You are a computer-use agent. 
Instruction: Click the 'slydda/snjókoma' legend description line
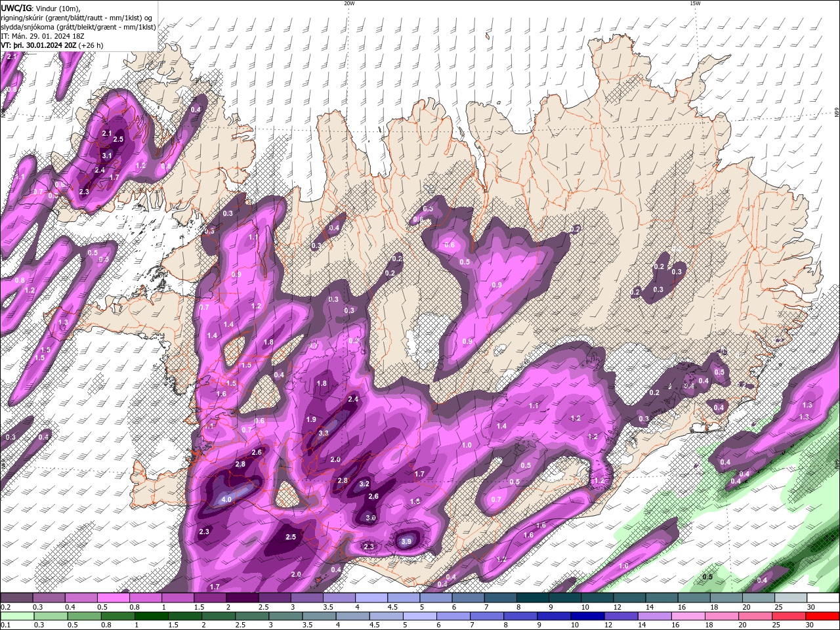(x=78, y=27)
